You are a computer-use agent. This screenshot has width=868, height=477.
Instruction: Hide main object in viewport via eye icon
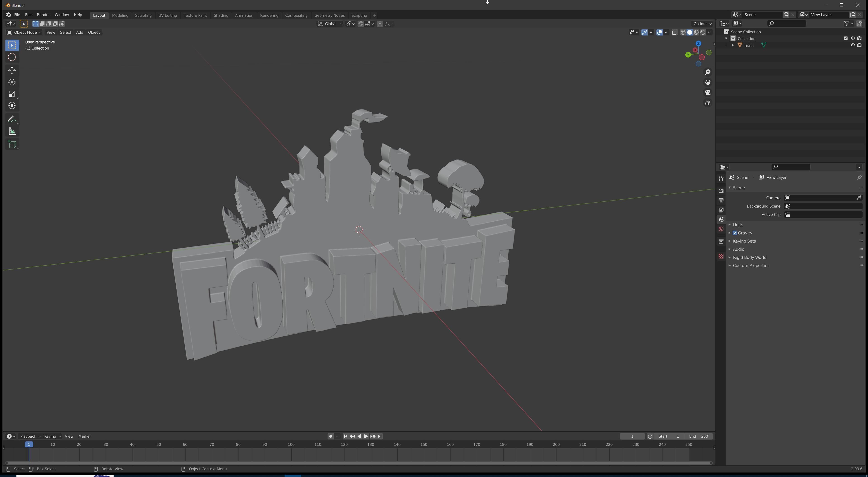click(852, 45)
